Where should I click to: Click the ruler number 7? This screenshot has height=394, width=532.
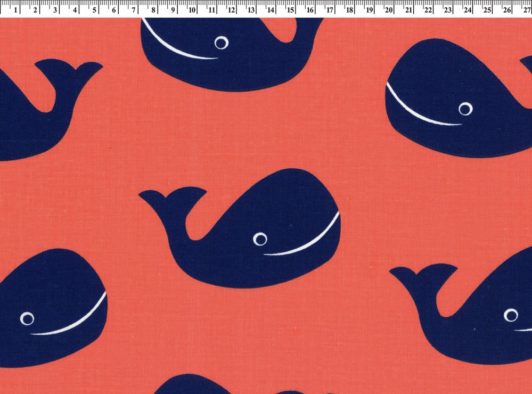pos(134,10)
